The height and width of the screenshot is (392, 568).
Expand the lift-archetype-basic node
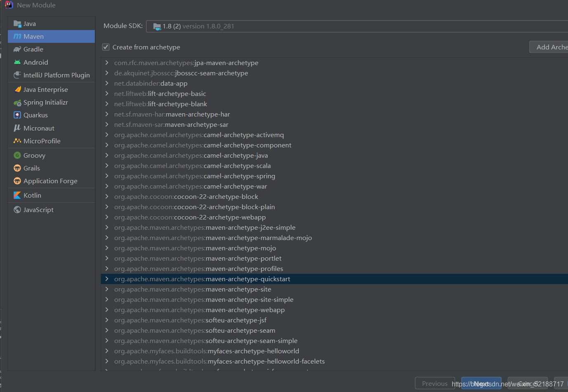click(107, 93)
